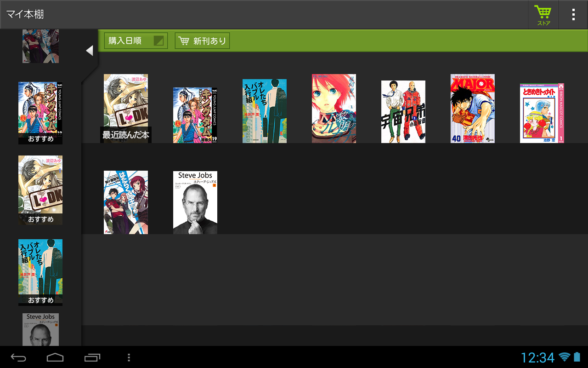Open the ときめきトゥナイト book cover
Screen dimensions: 588x368
pyautogui.click(x=542, y=113)
